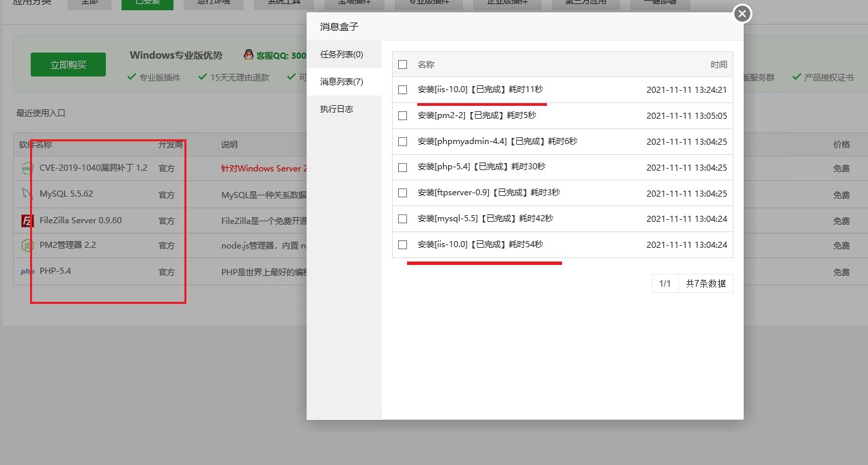The width and height of the screenshot is (868, 465).
Task: Click the QQ penguin 客服 icon
Action: (249, 55)
